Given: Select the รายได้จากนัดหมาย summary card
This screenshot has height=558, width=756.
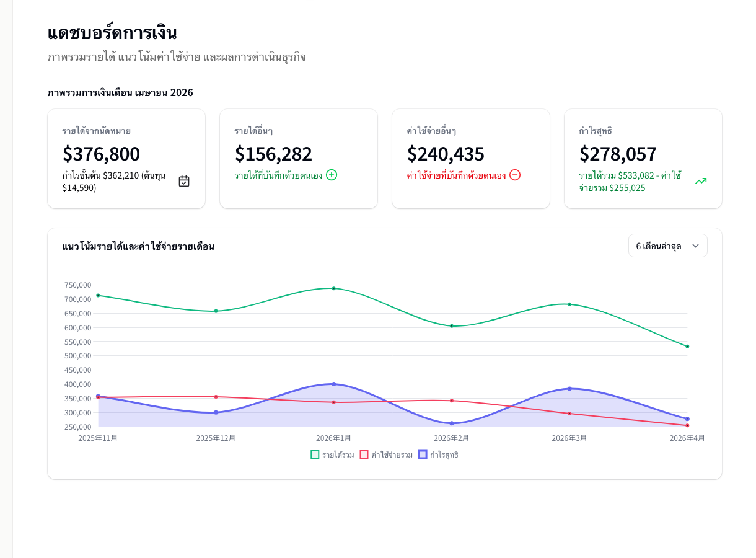Looking at the screenshot, I should coord(126,159).
